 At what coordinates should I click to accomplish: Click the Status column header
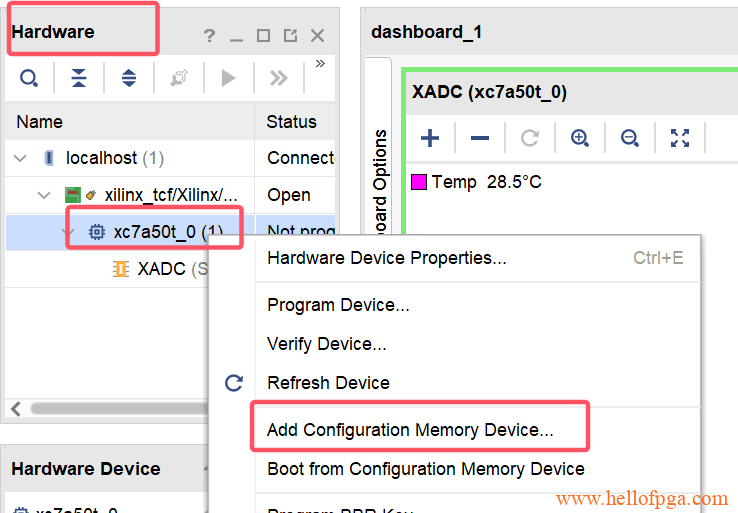pos(291,122)
